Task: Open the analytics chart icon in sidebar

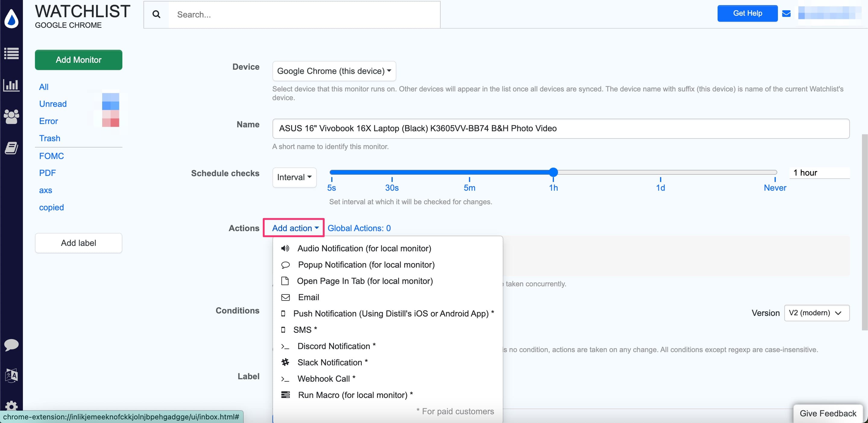Action: pyautogui.click(x=11, y=85)
